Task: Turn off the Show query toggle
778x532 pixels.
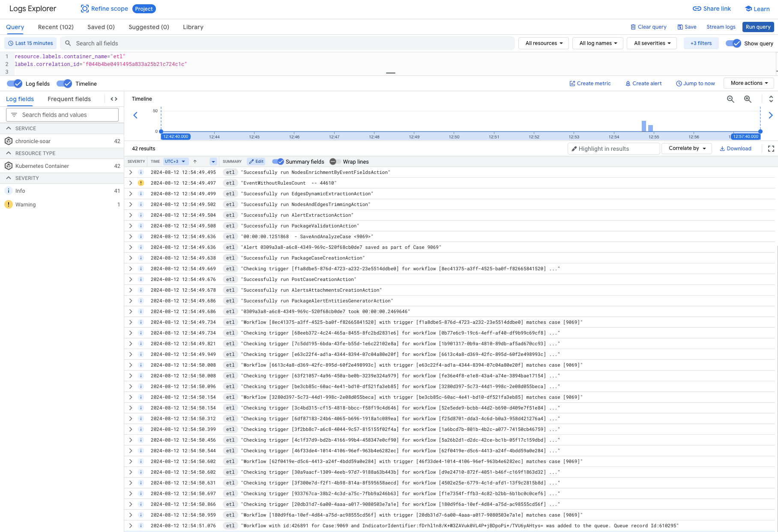Action: coord(733,43)
